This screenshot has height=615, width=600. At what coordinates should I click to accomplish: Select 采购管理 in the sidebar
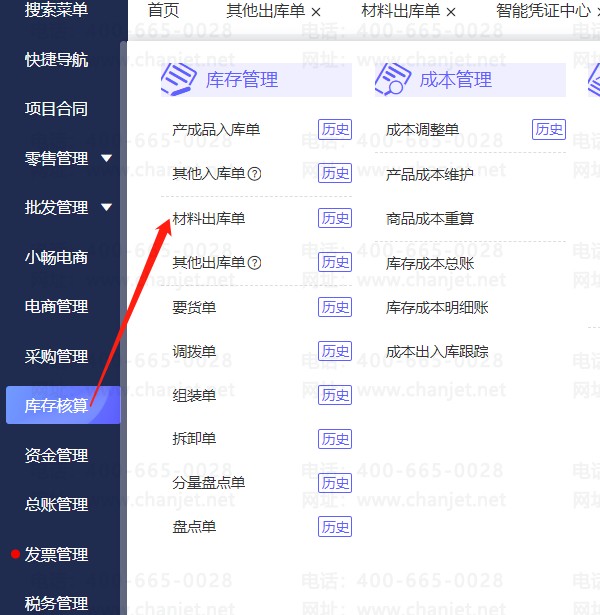pos(56,357)
